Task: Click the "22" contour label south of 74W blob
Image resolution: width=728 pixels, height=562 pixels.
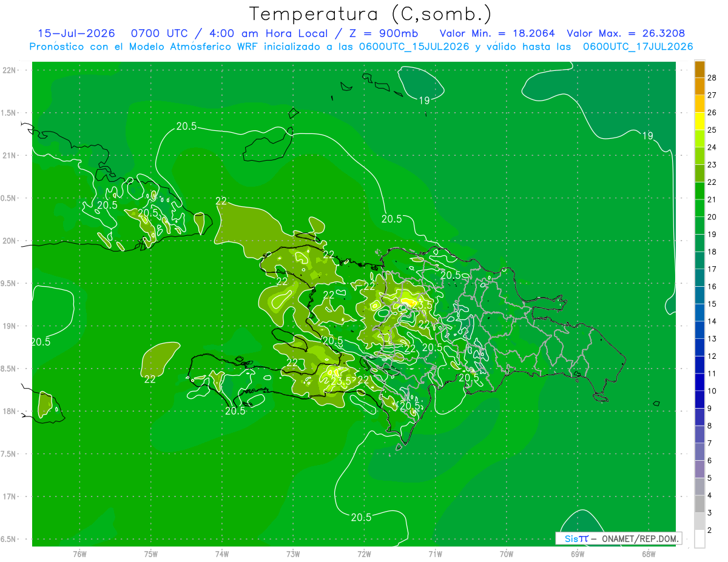Action: pos(150,380)
